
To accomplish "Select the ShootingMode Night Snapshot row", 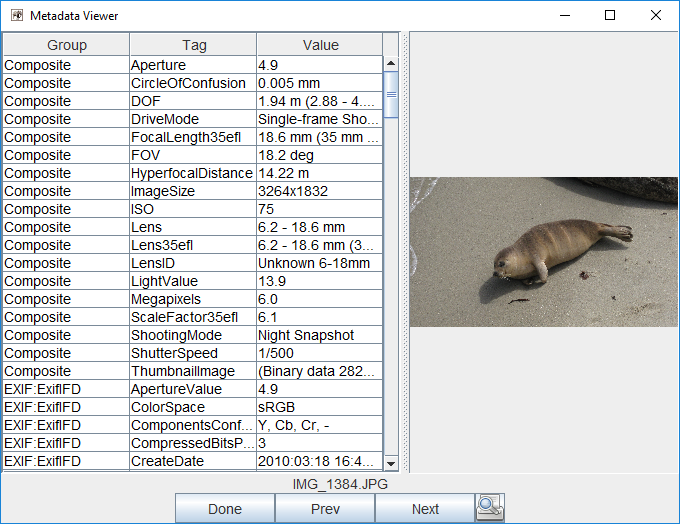I will coord(192,335).
